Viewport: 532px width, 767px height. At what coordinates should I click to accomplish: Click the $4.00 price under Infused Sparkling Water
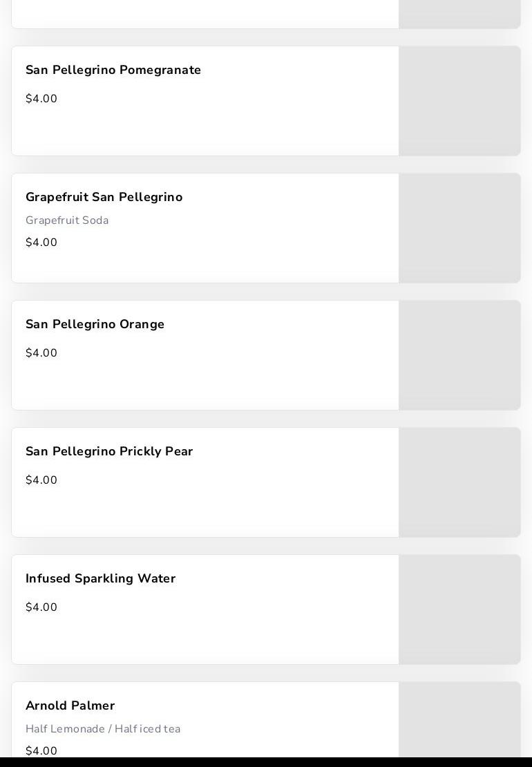coord(41,607)
